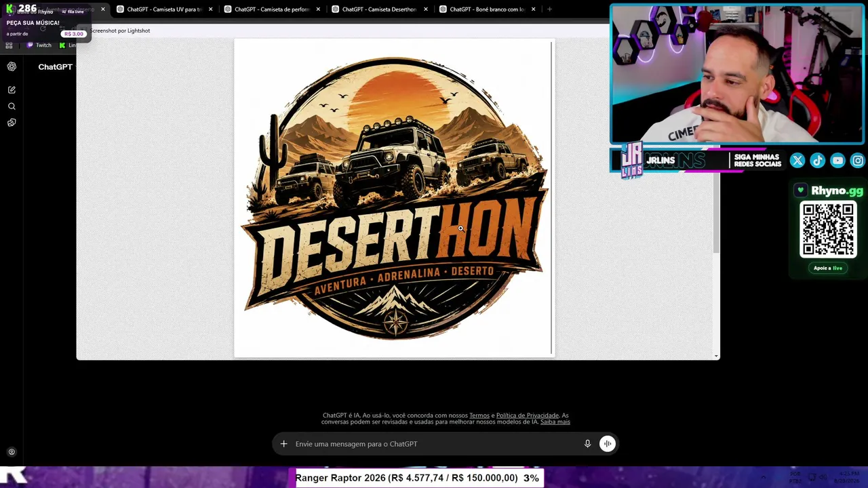Screen dimensions: 868x488
Task: Click the YouTube social icon
Action: click(838, 161)
